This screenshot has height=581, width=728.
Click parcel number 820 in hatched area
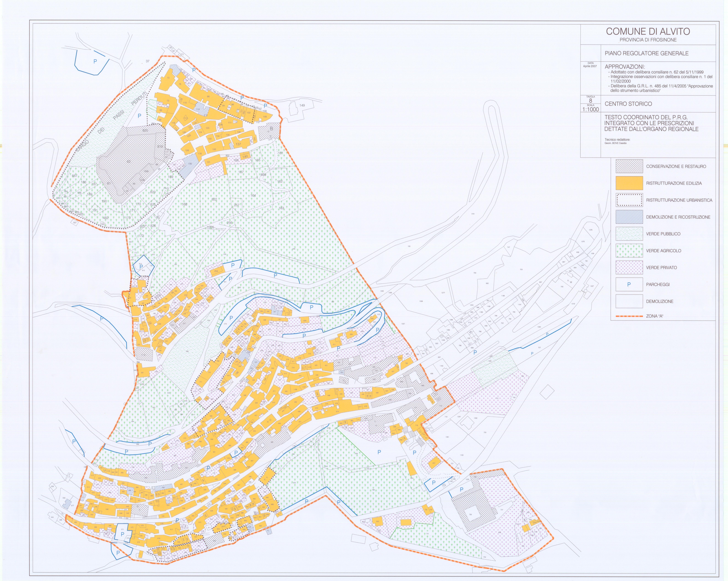[x=145, y=131]
